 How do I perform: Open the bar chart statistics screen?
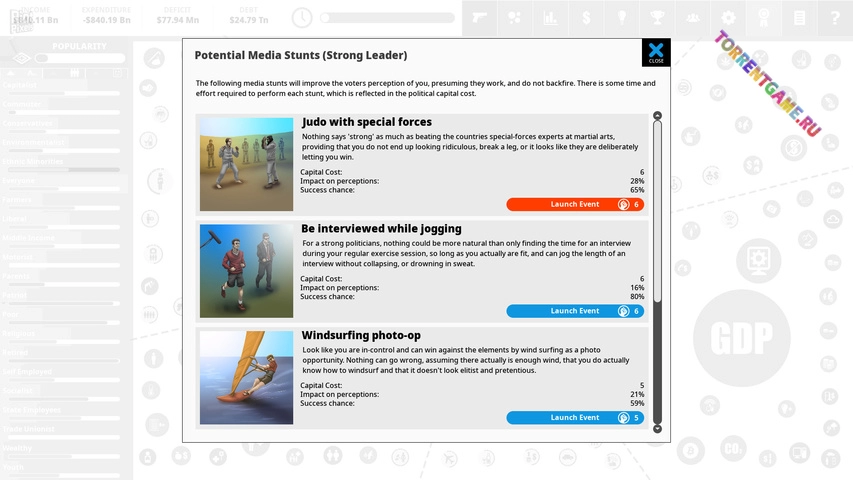click(x=549, y=17)
